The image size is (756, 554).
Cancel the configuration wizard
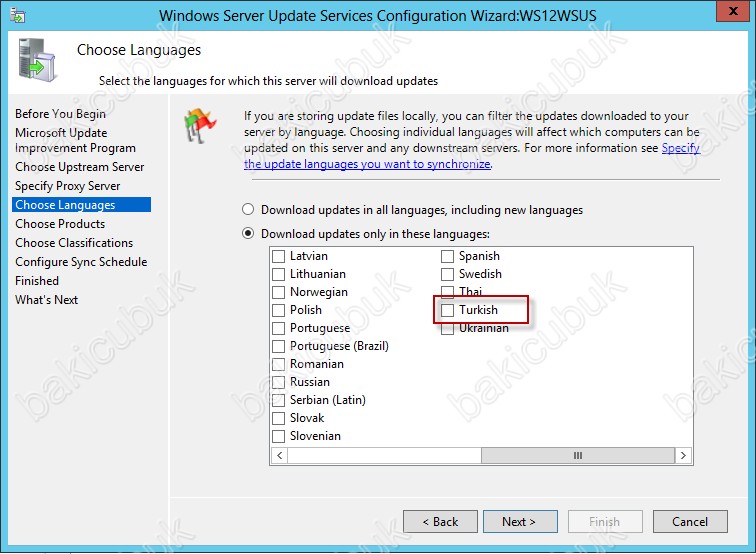pos(690,522)
